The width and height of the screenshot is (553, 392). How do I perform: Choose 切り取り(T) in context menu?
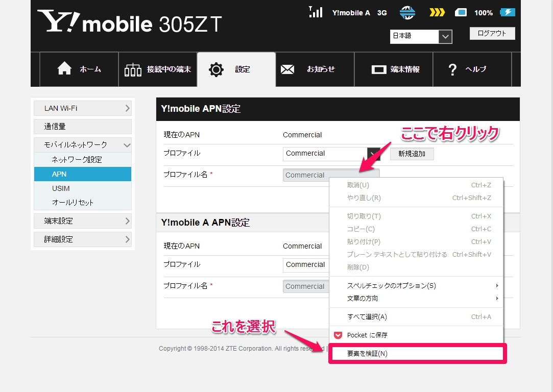(416, 216)
